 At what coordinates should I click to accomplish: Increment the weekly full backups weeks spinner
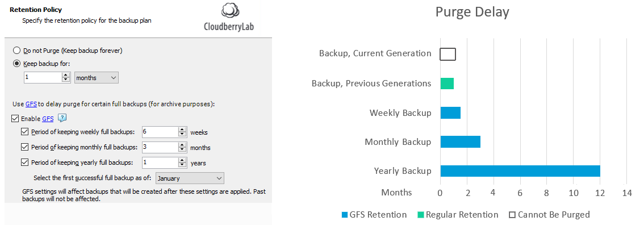(x=183, y=130)
